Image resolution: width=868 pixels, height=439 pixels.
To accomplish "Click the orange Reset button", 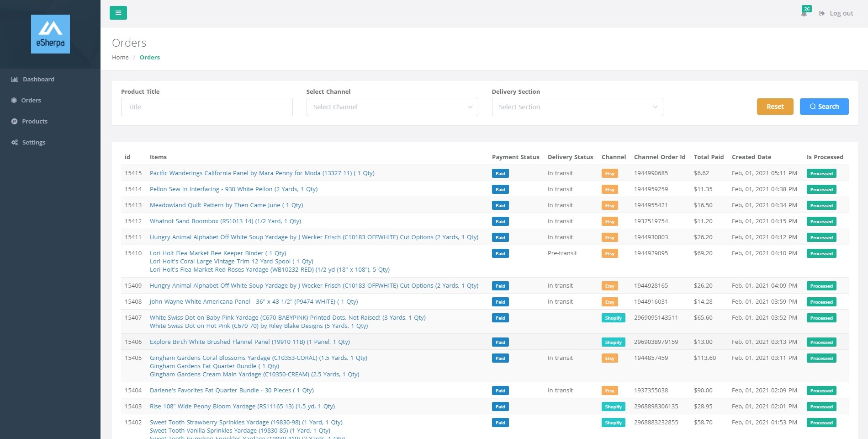I will pyautogui.click(x=775, y=107).
